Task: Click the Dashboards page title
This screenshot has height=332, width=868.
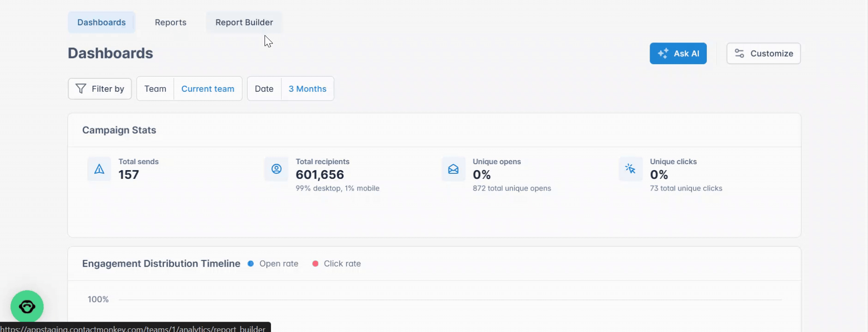Action: 110,53
